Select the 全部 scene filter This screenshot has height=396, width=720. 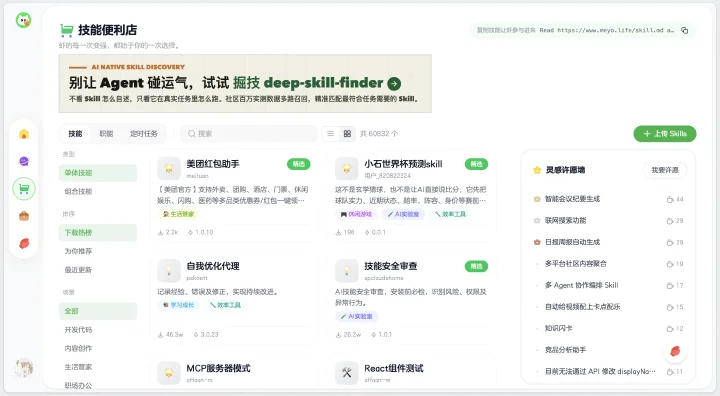(98, 311)
